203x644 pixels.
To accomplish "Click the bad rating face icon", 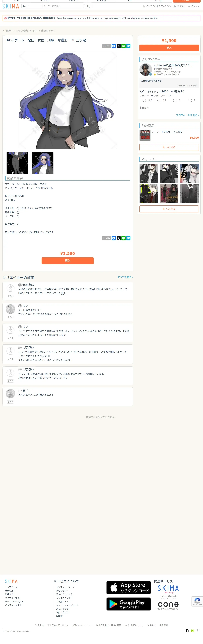I will [x=190, y=100].
